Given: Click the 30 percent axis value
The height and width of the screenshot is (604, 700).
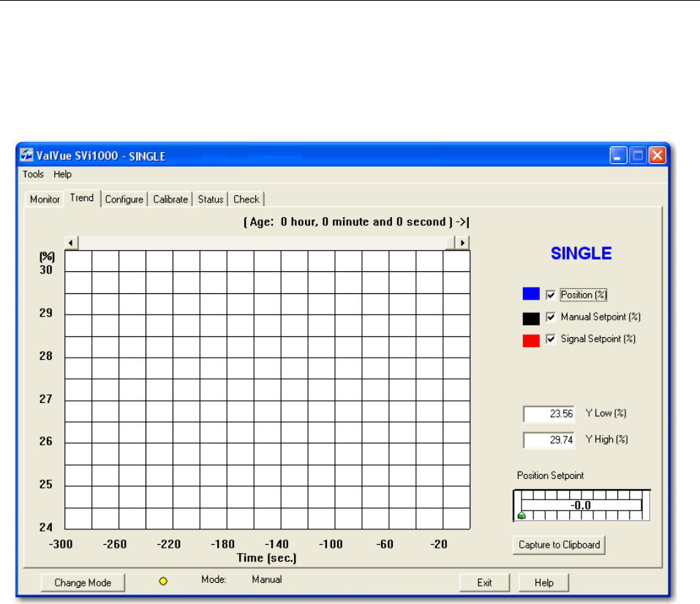Looking at the screenshot, I should pyautogui.click(x=46, y=270).
